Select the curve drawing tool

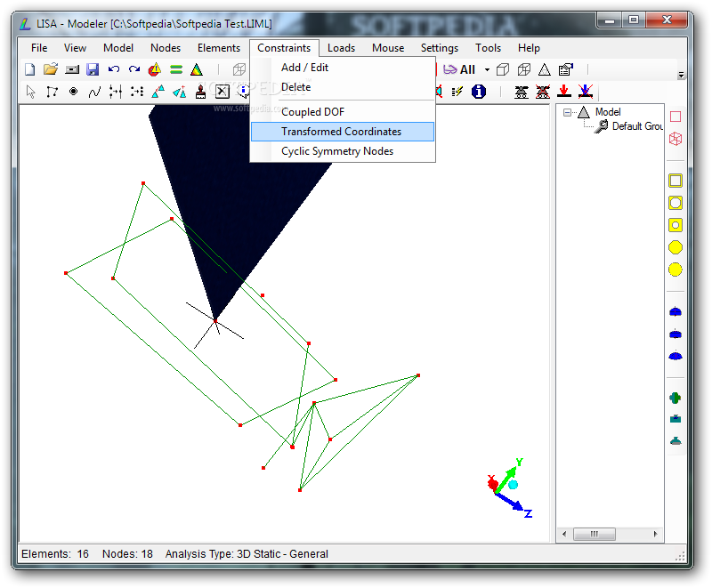94,93
